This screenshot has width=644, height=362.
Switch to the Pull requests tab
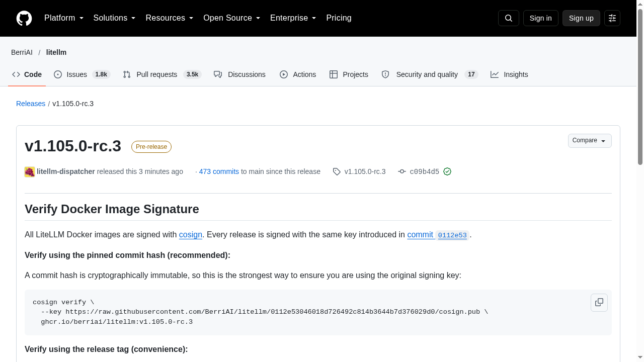[x=162, y=74]
